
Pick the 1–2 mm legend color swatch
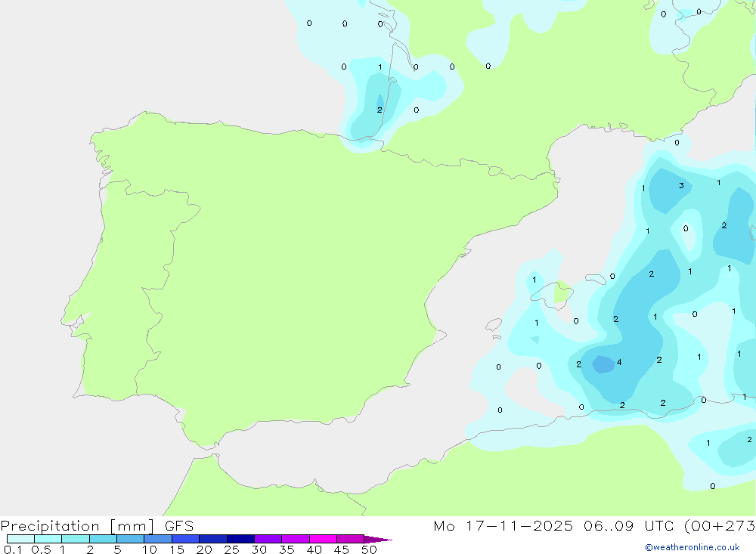75,539
